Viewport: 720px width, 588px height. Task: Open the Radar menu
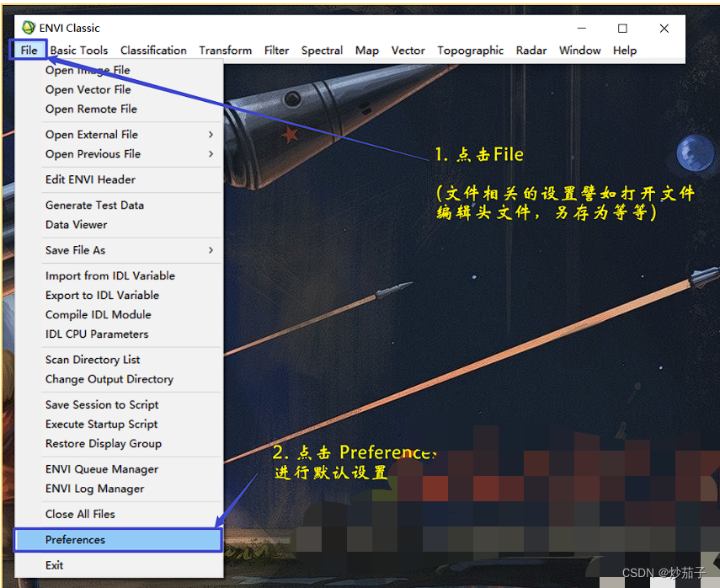(x=531, y=50)
